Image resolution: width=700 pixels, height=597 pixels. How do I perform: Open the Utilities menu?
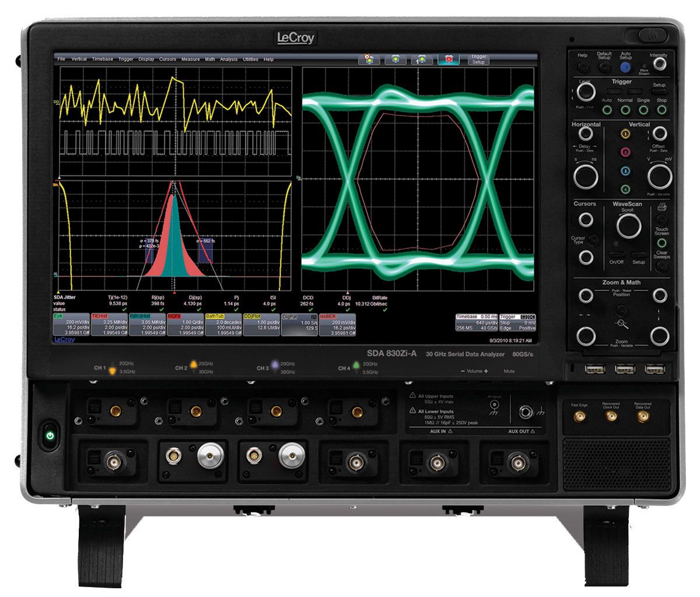(x=250, y=59)
